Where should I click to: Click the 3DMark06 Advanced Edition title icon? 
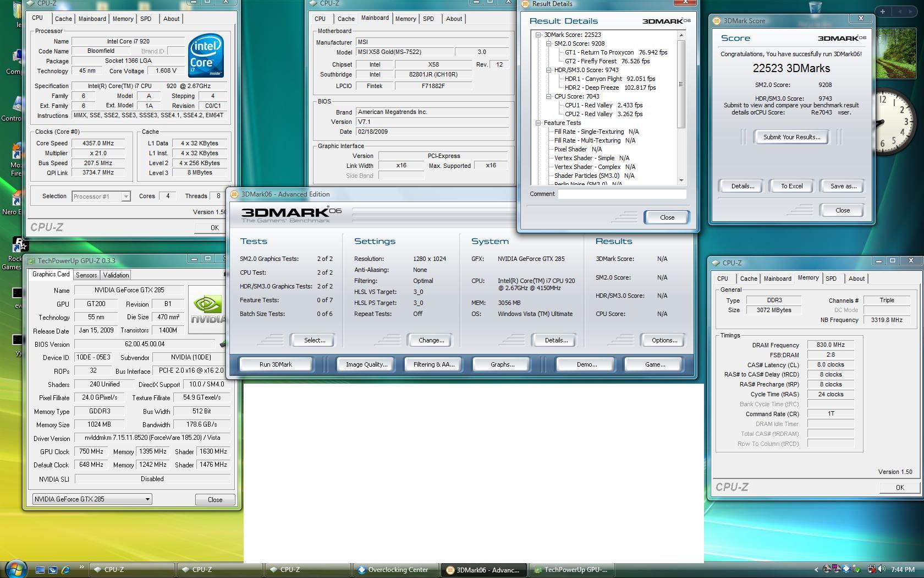[x=234, y=194]
